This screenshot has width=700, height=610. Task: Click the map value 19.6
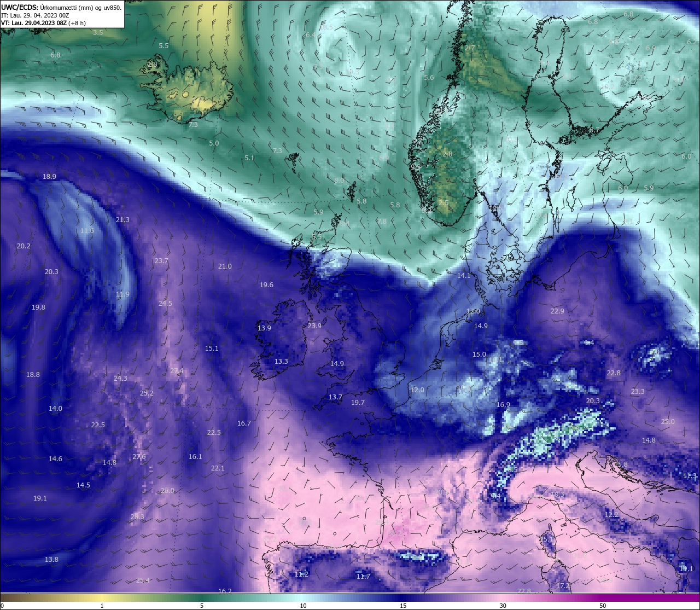pyautogui.click(x=266, y=285)
